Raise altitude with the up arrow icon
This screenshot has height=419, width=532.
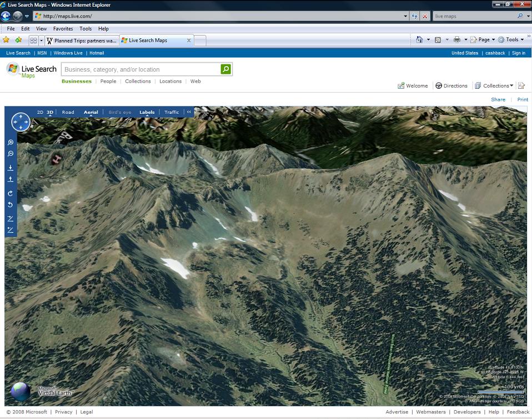pos(11,179)
